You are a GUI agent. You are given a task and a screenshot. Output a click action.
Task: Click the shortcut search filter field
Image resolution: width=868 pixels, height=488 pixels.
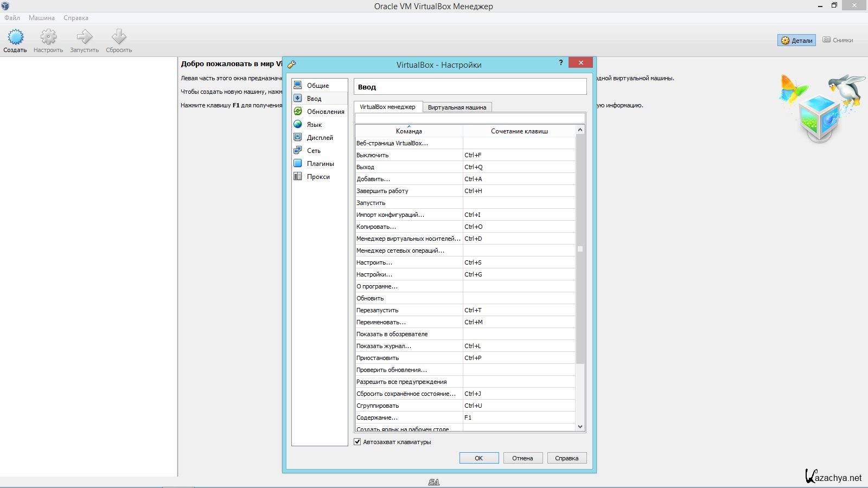coord(470,118)
